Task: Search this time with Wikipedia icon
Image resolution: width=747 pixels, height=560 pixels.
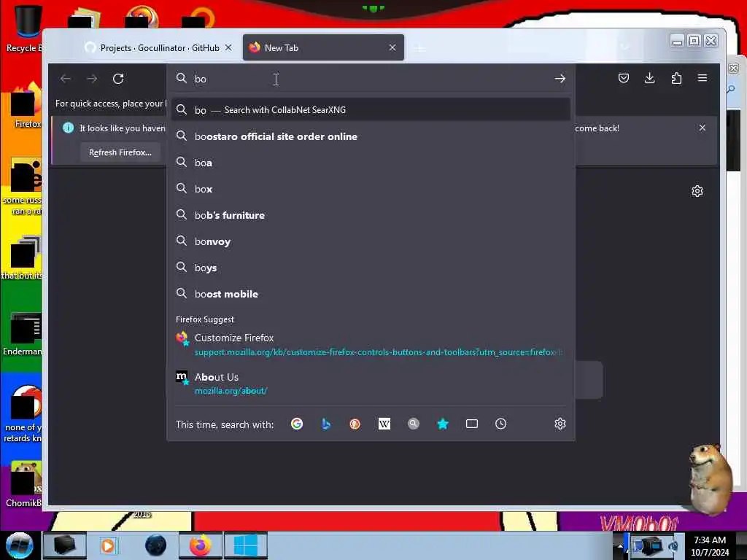Action: [384, 424]
